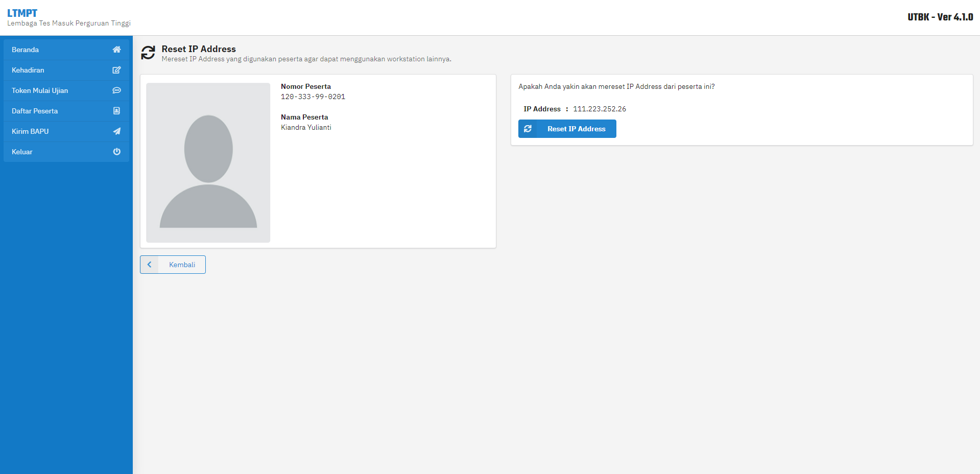Open the Kehadiran menu item
The image size is (980, 474).
pos(66,70)
